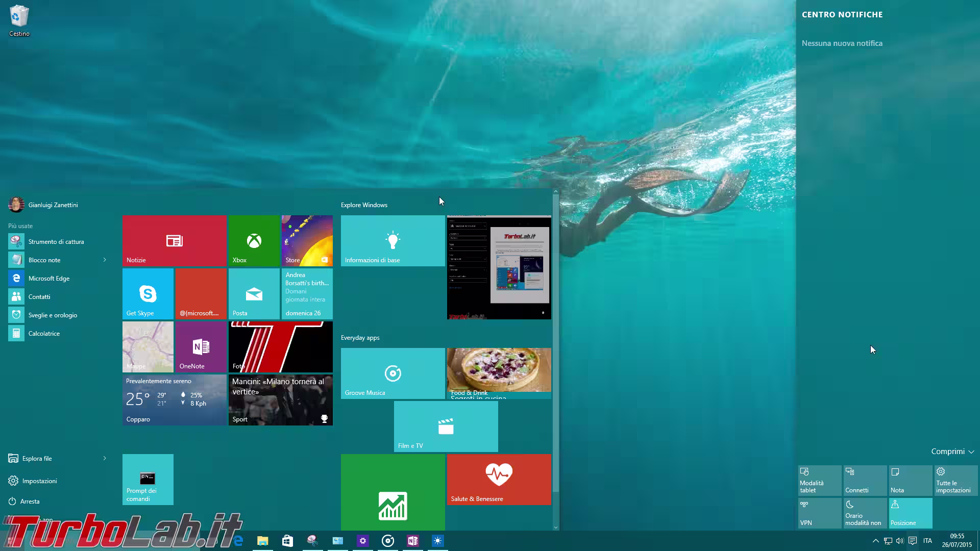Open the TurboLab screenshot tile
Screen dimensions: 980x551
coord(499,267)
